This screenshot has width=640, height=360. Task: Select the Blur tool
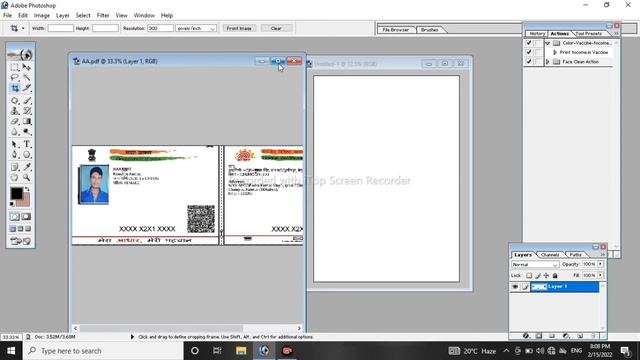[15, 132]
